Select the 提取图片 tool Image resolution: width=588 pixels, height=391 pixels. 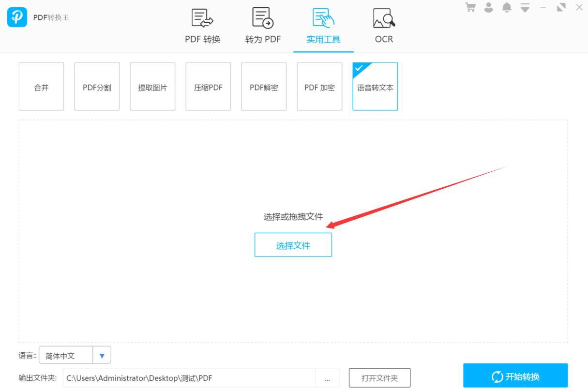point(152,86)
